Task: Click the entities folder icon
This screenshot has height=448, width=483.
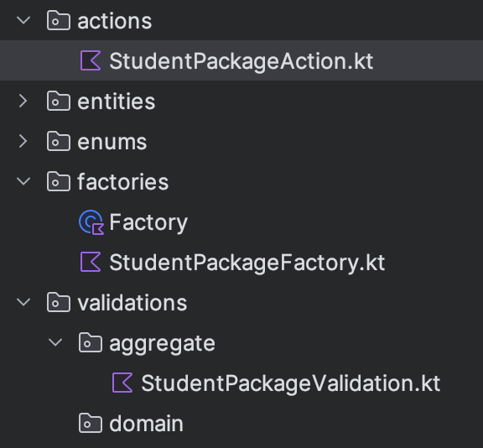Action: pos(59,101)
